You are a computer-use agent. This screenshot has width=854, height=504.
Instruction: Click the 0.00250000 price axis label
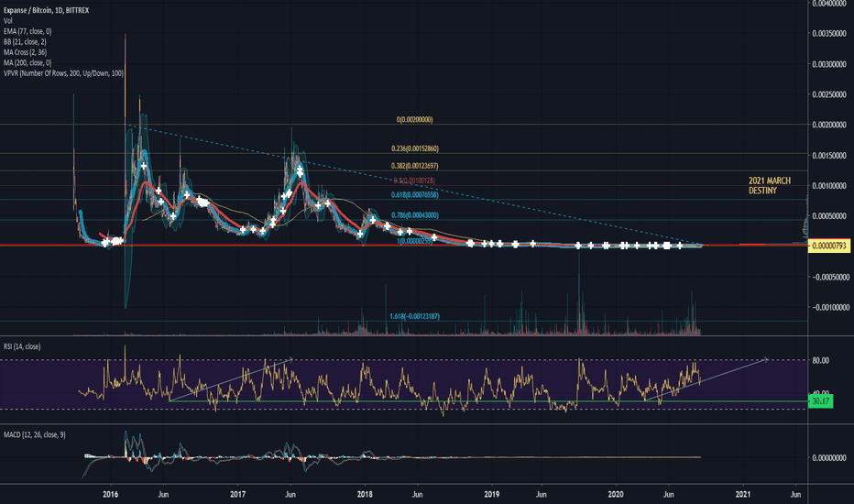(x=829, y=94)
